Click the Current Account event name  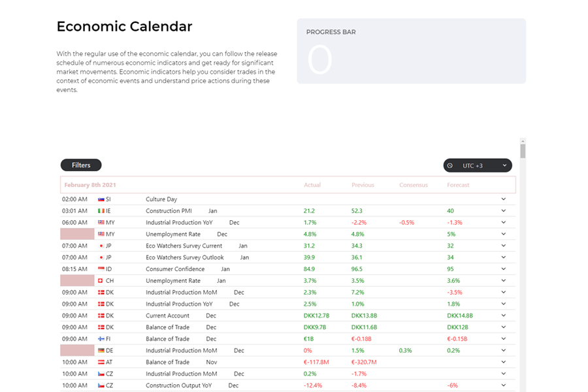[x=167, y=316]
